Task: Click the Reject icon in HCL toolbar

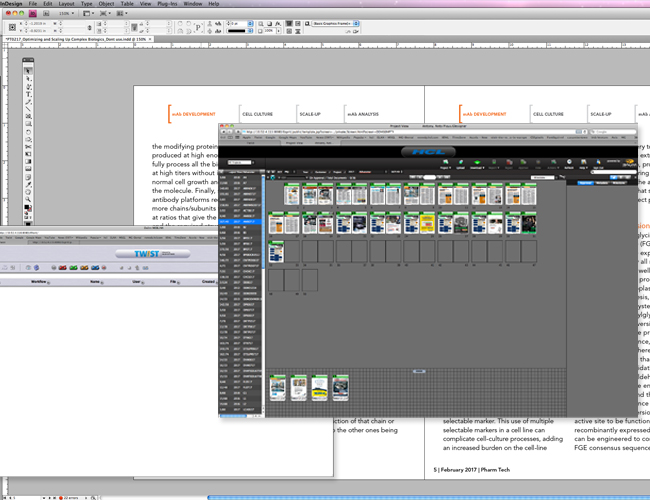Action: [509, 164]
